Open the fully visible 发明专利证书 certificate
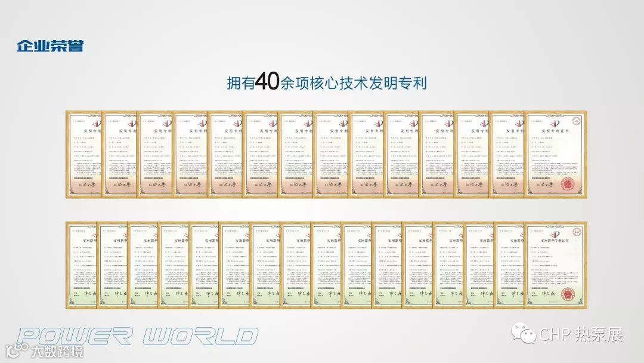 tap(555, 155)
